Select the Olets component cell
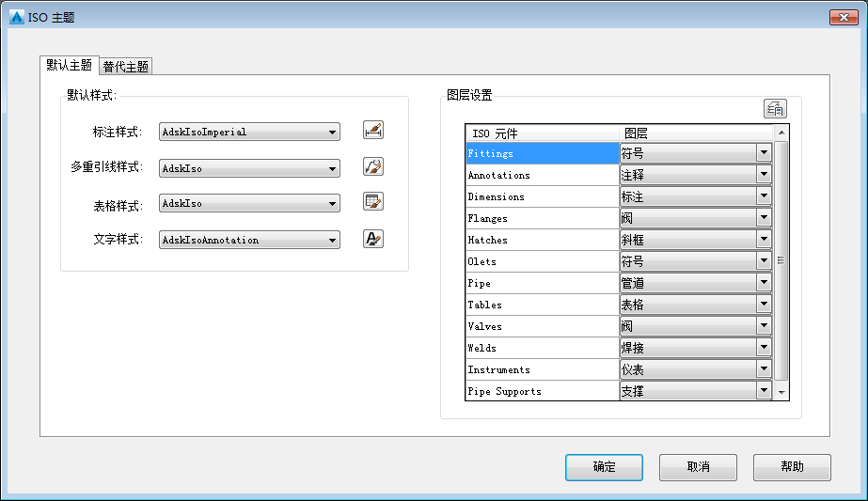The width and height of the screenshot is (868, 501). (x=543, y=261)
